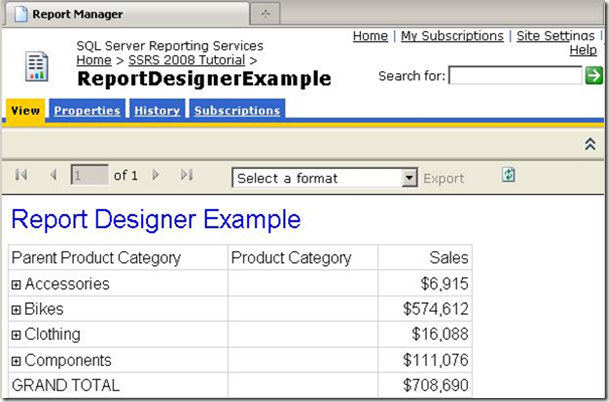Open the Select a format dropdown
Viewport: 609px width, 402px height.
(x=325, y=178)
